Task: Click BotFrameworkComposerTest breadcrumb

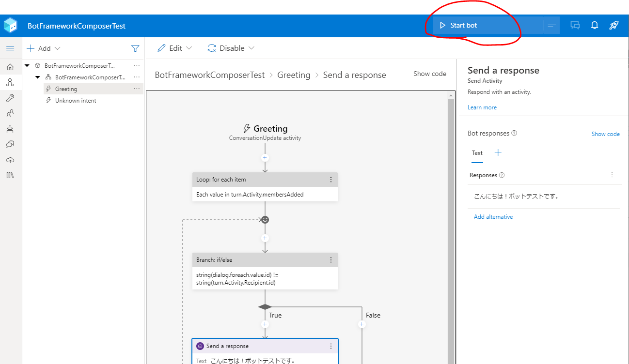Action: click(210, 75)
